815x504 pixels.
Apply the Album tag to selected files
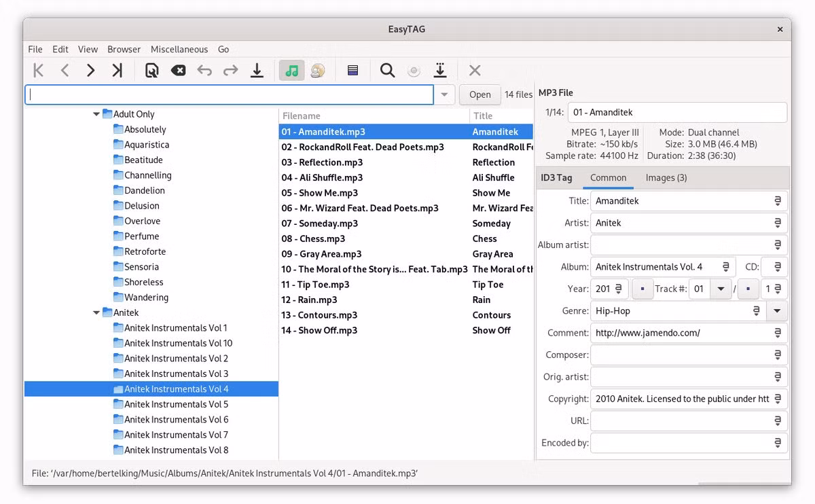[x=726, y=267]
